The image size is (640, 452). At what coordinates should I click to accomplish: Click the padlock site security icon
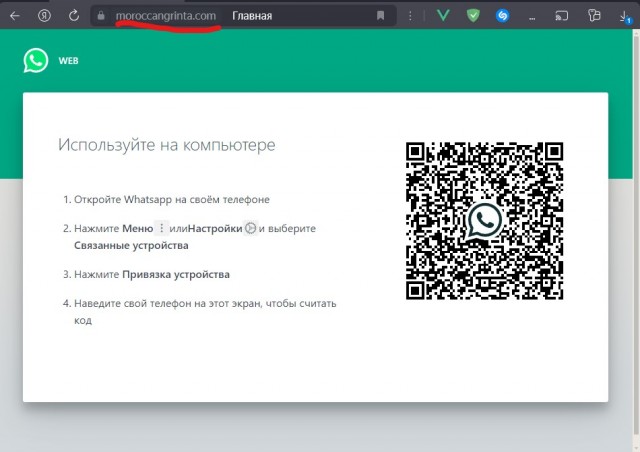coord(101,16)
